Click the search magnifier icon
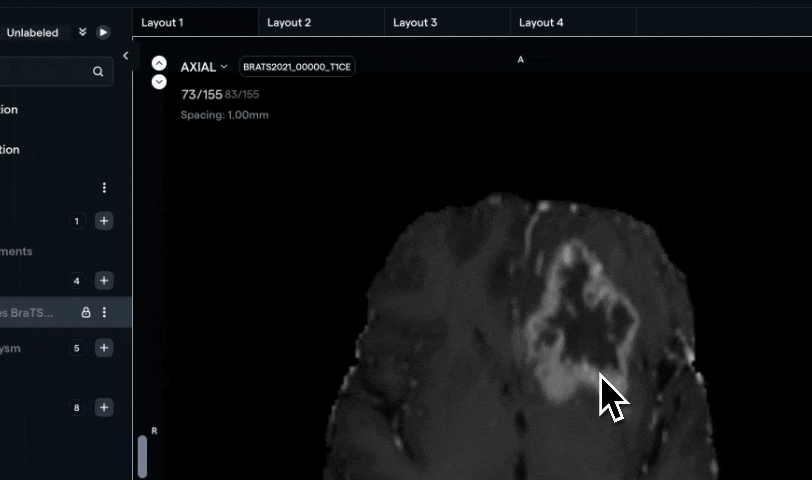The width and height of the screenshot is (812, 480). click(98, 71)
